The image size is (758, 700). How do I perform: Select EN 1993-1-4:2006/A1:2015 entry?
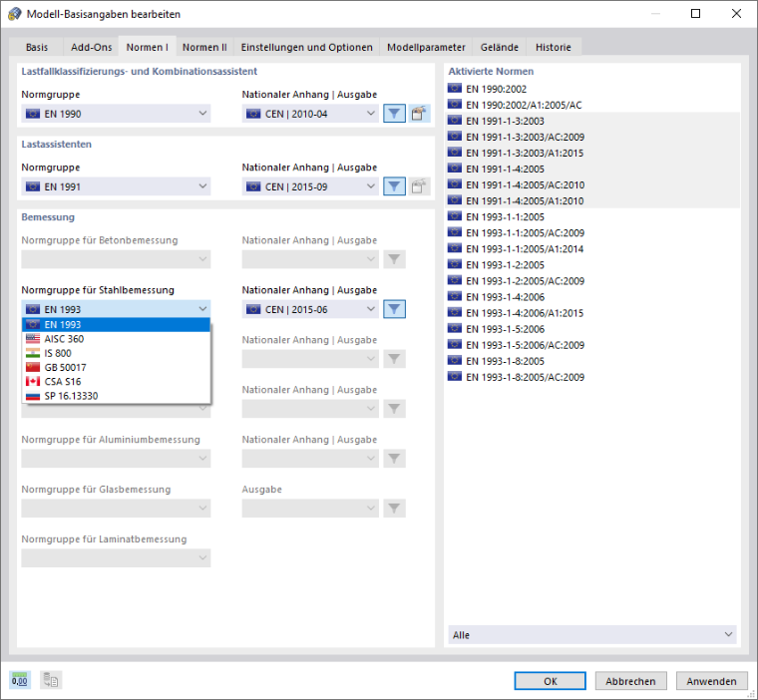(592, 313)
